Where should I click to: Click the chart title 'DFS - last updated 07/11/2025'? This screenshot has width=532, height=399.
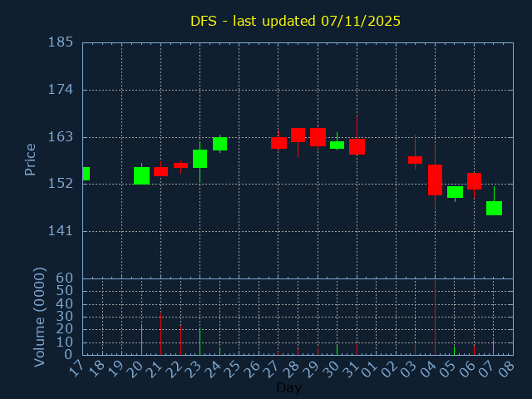[x=295, y=21]
